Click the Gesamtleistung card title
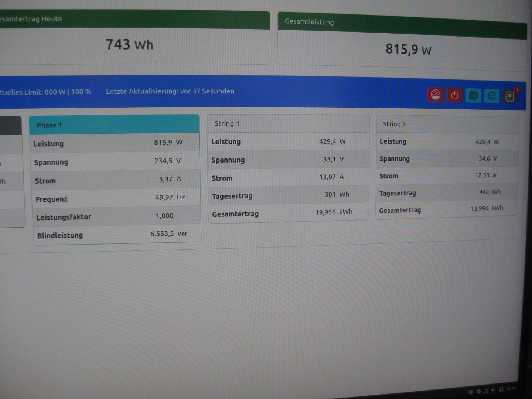Viewport: 532px width, 399px height. pyautogui.click(x=309, y=22)
